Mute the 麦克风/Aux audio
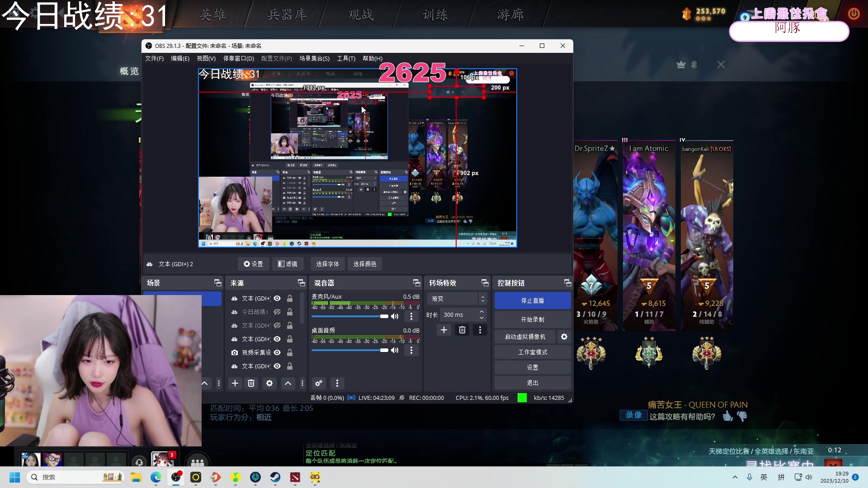 (395, 316)
